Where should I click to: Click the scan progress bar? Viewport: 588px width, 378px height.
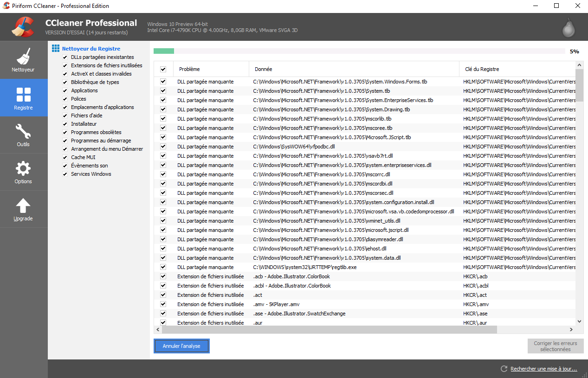click(x=359, y=51)
